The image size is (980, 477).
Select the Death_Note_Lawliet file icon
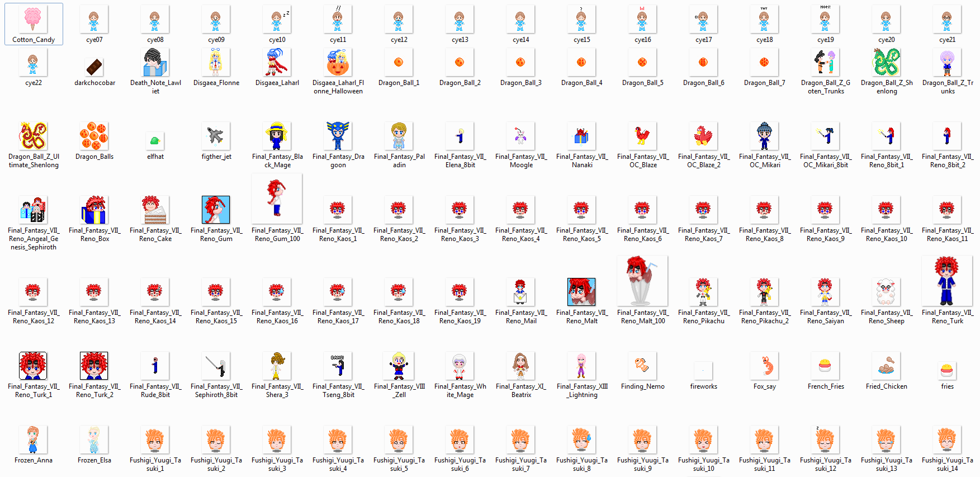click(155, 62)
